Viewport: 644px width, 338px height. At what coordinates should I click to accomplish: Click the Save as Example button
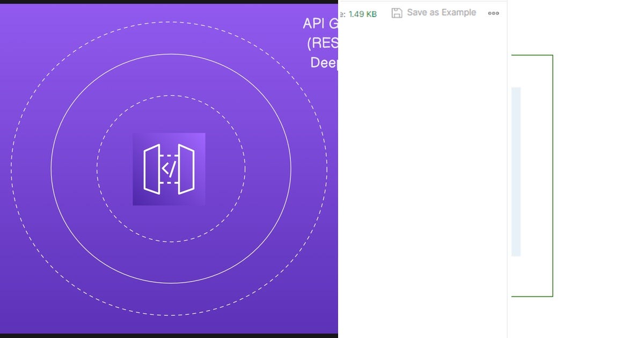440,12
